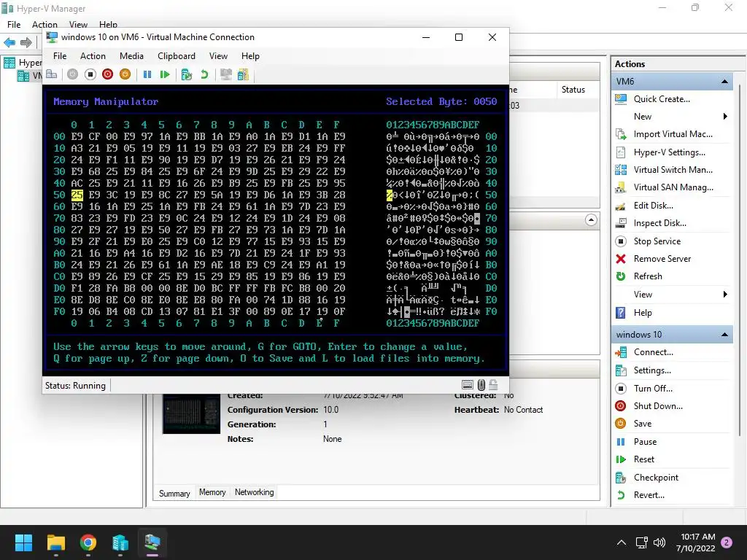Viewport: 747px width, 560px height.
Task: Click the Checkpoint toolbar icon in VM window
Action: (187, 74)
